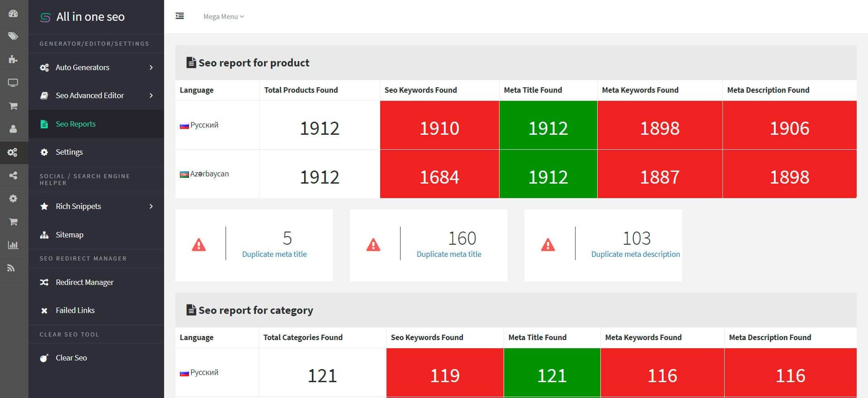Click green 1912 Meta Title cell for Azərbaycan
868x398 pixels.
(548, 174)
